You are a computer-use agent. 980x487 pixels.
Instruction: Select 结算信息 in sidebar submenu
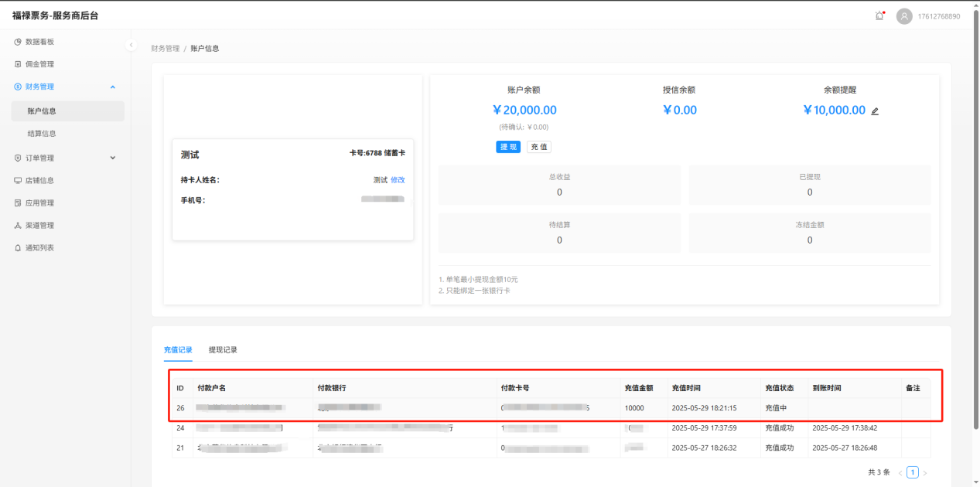tap(42, 133)
